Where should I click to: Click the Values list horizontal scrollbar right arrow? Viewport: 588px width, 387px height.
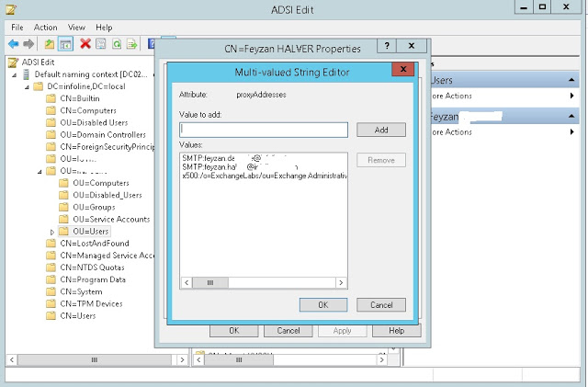(x=342, y=283)
